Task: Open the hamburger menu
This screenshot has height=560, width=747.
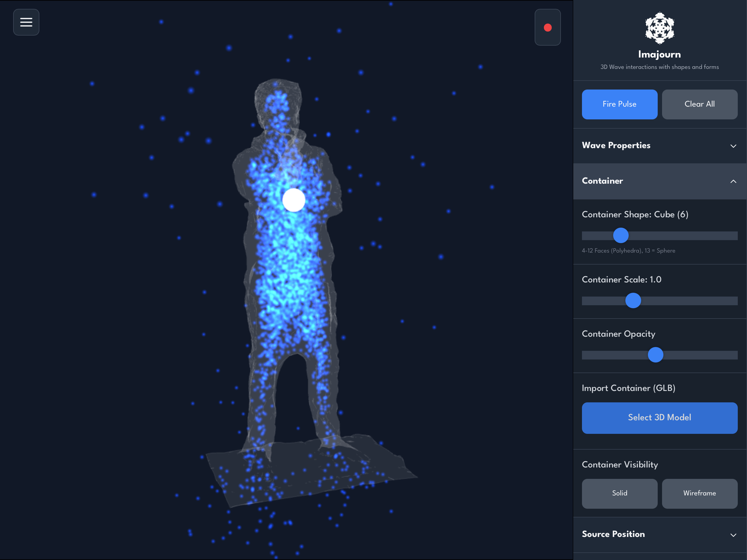Action: click(x=26, y=22)
